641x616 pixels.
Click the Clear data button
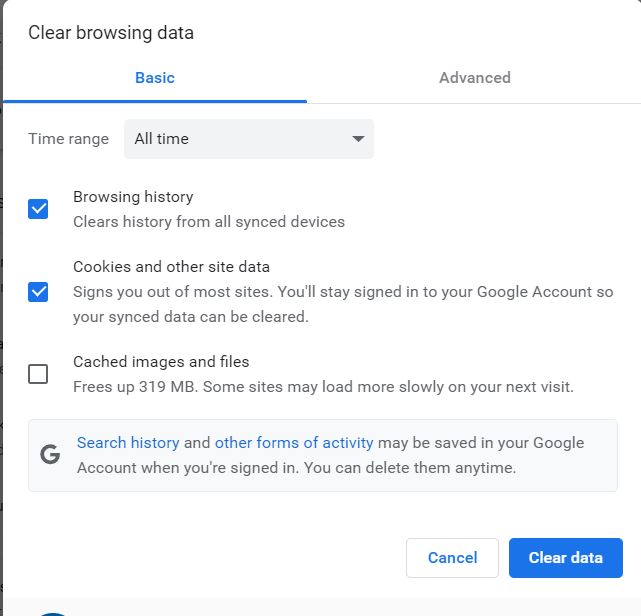[566, 558]
